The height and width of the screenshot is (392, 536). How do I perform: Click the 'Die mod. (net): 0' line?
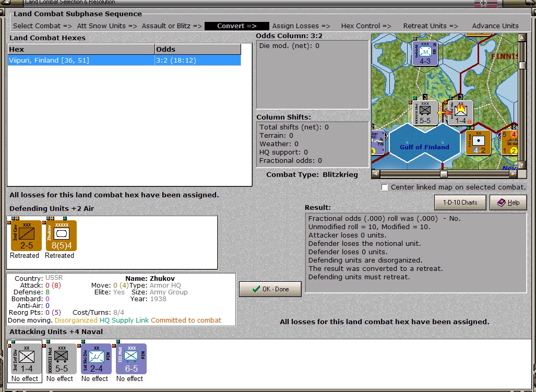click(x=289, y=46)
